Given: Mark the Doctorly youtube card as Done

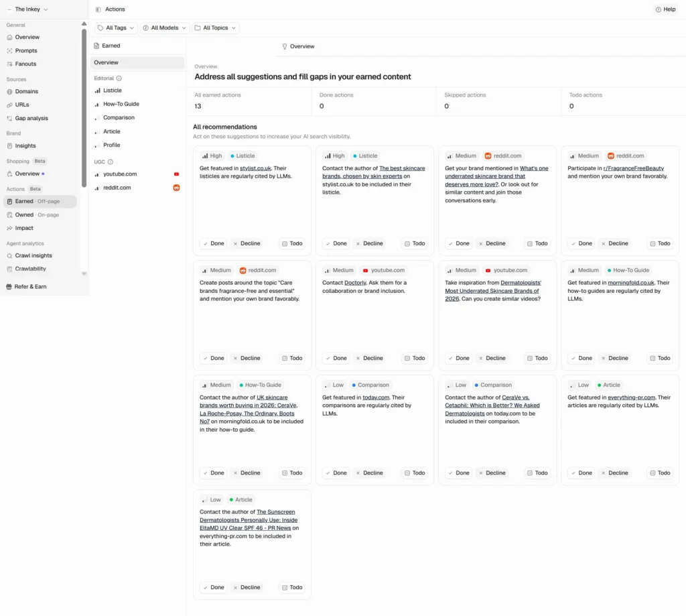Looking at the screenshot, I should [336, 358].
